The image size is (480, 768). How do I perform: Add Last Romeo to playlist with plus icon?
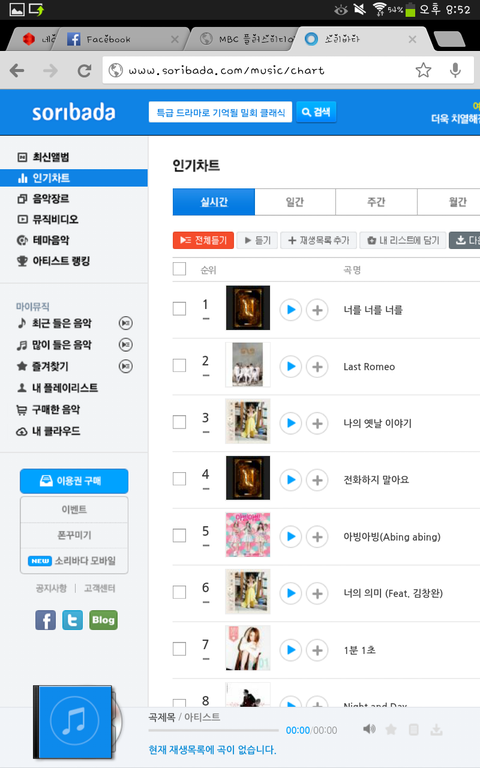[317, 366]
